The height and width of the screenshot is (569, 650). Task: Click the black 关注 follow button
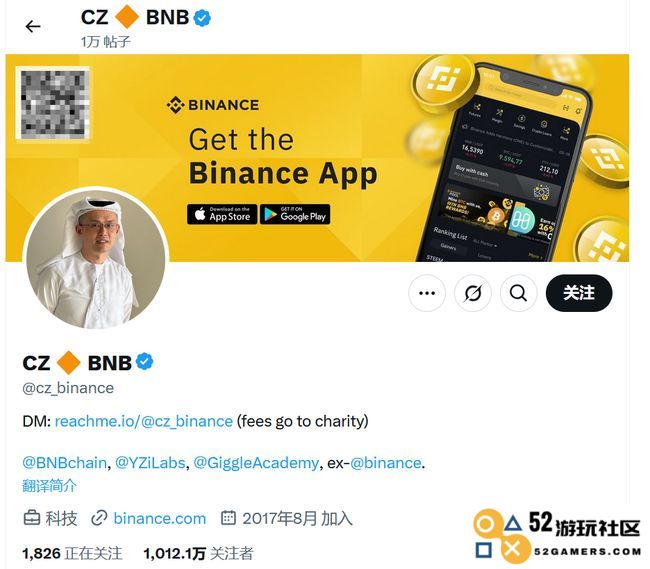point(579,293)
